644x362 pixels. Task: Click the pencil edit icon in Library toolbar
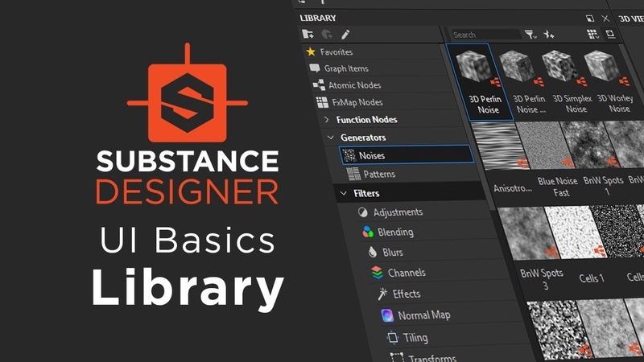(345, 35)
